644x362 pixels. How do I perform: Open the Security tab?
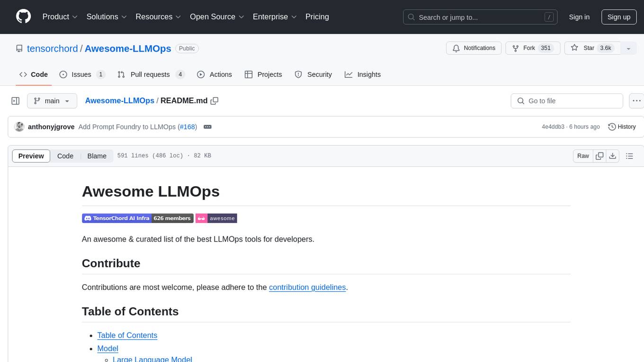(x=313, y=74)
